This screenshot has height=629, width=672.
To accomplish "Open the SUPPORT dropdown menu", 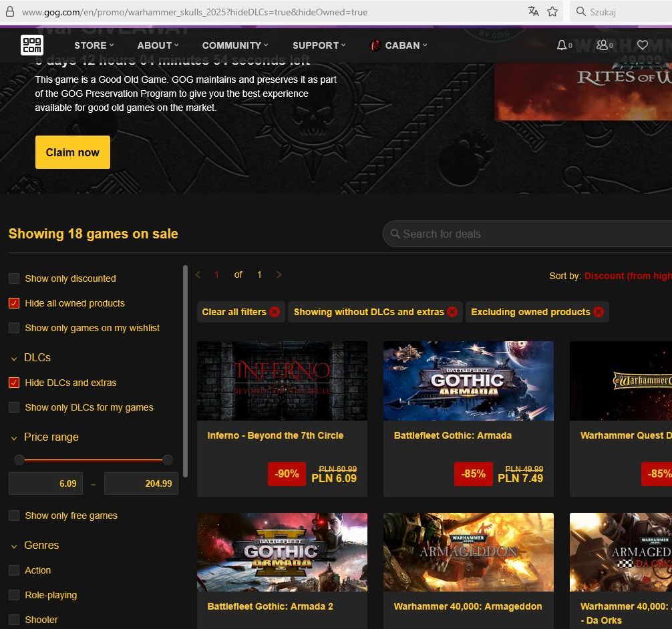I will pos(319,45).
